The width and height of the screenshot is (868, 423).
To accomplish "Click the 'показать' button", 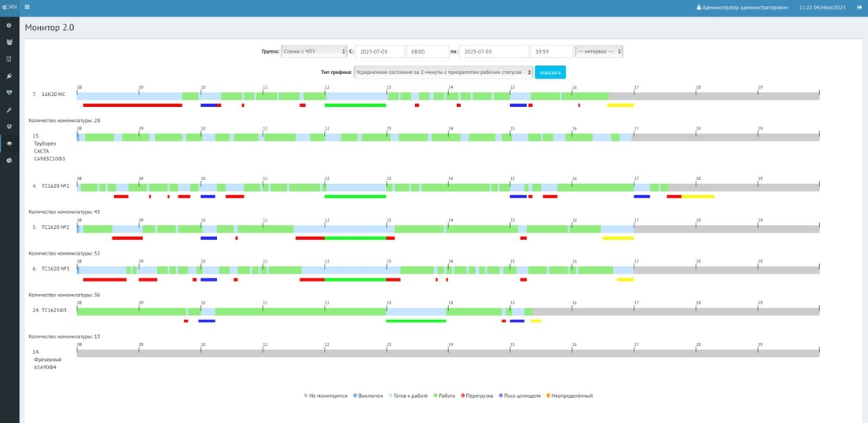I will pyautogui.click(x=550, y=72).
